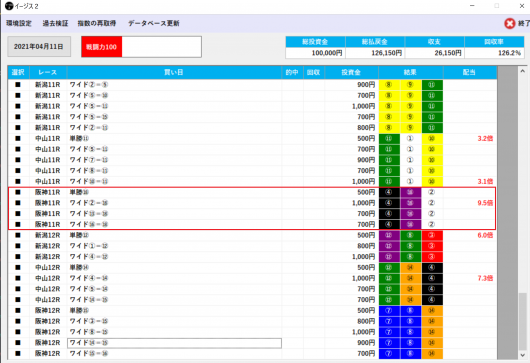This screenshot has height=363, width=530.
Task: Click the 6.0倍 payout value
Action: pos(485,235)
